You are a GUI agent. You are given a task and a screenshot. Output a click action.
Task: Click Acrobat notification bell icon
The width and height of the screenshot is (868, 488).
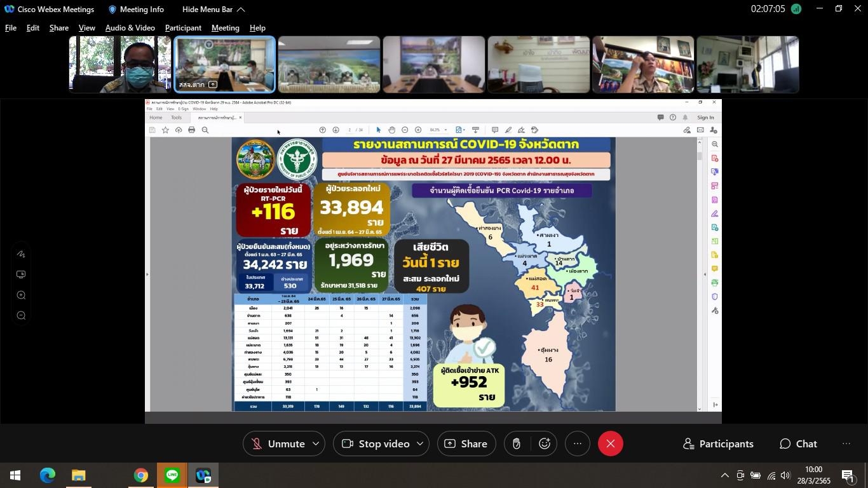pos(685,118)
